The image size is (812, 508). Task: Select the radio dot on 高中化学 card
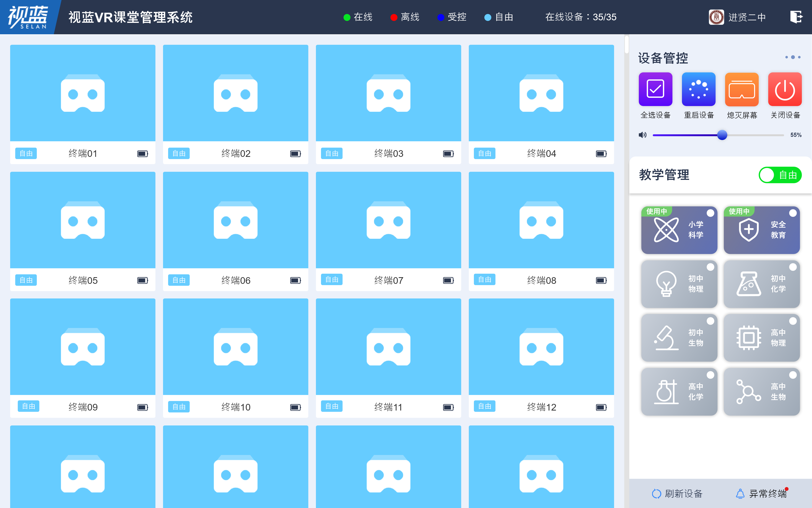pyautogui.click(x=710, y=375)
